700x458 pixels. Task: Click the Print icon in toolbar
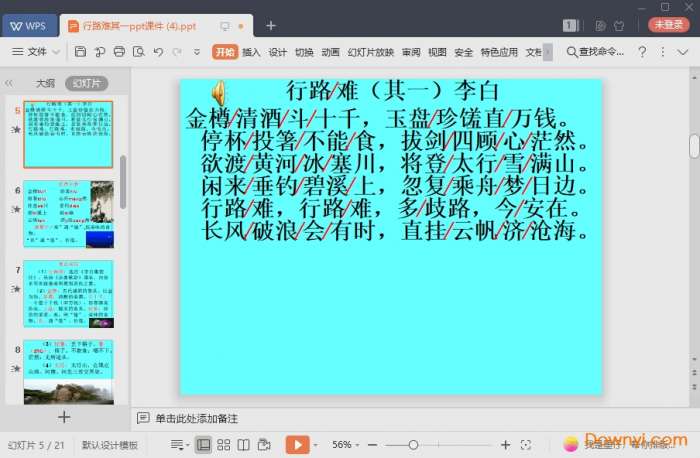click(120, 51)
